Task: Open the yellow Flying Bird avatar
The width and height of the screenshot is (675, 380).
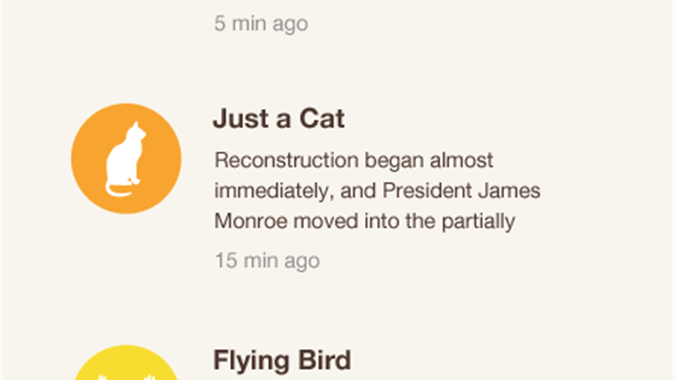Action: [x=126, y=362]
